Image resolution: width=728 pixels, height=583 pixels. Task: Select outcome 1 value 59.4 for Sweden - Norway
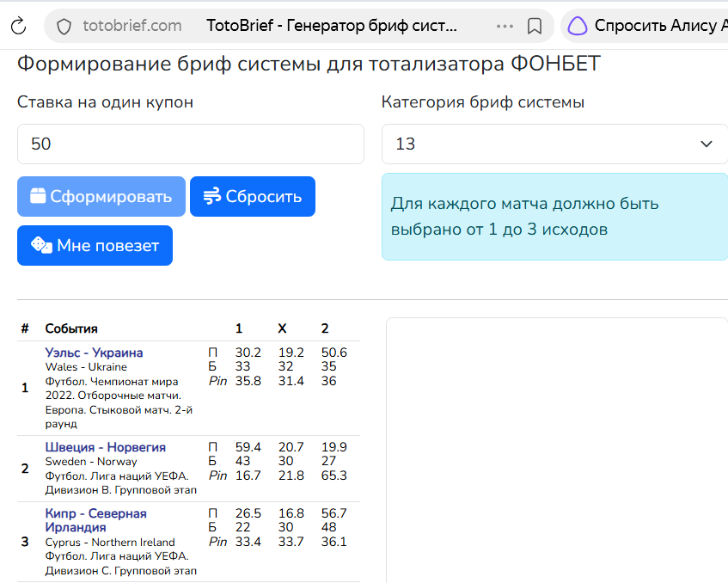coord(248,447)
